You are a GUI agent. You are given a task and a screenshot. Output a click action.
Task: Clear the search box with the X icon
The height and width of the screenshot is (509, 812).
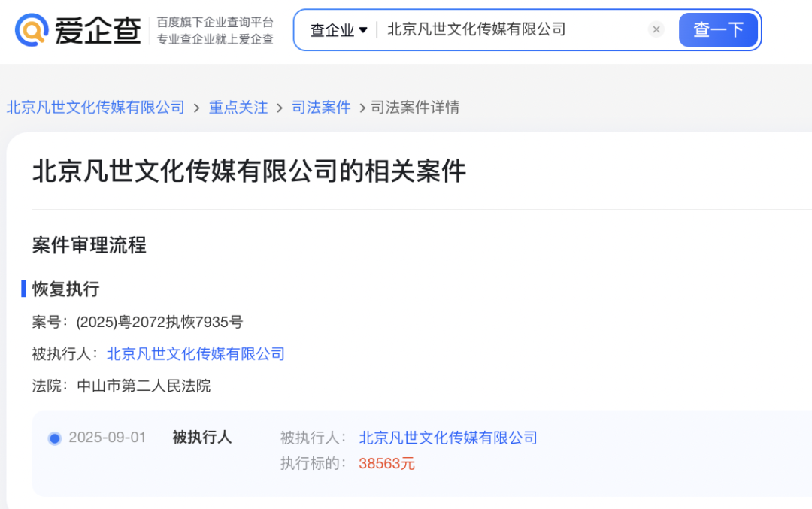point(656,29)
